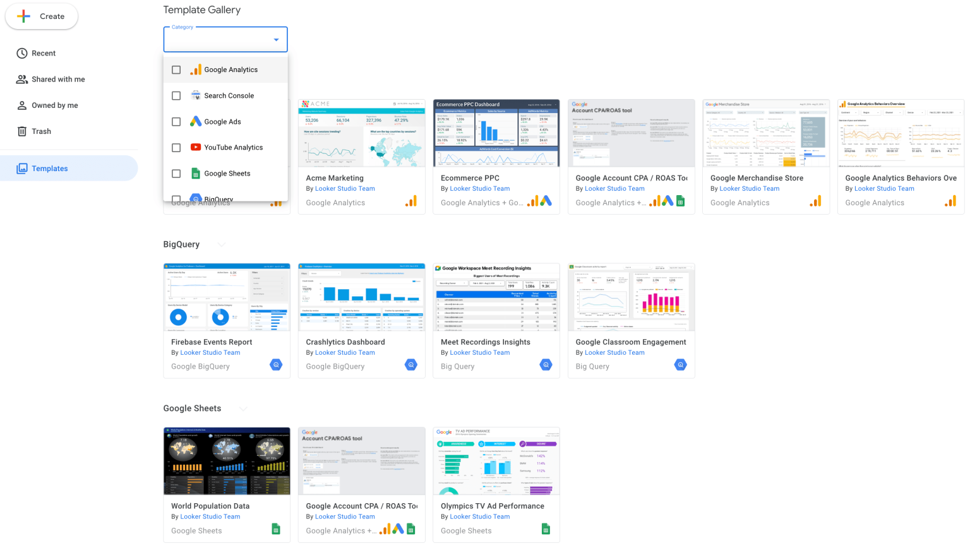Check the Google Analytics category checkbox
Viewport: 970px width, 560px height.
click(x=176, y=69)
